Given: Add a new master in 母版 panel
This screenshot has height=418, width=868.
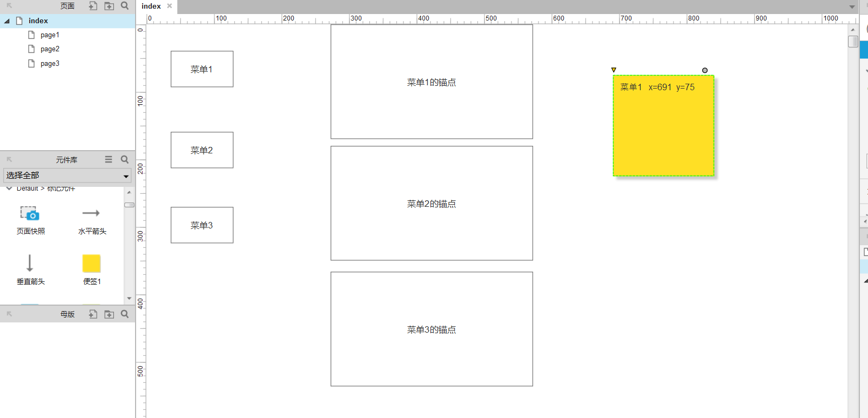Looking at the screenshot, I should [93, 314].
